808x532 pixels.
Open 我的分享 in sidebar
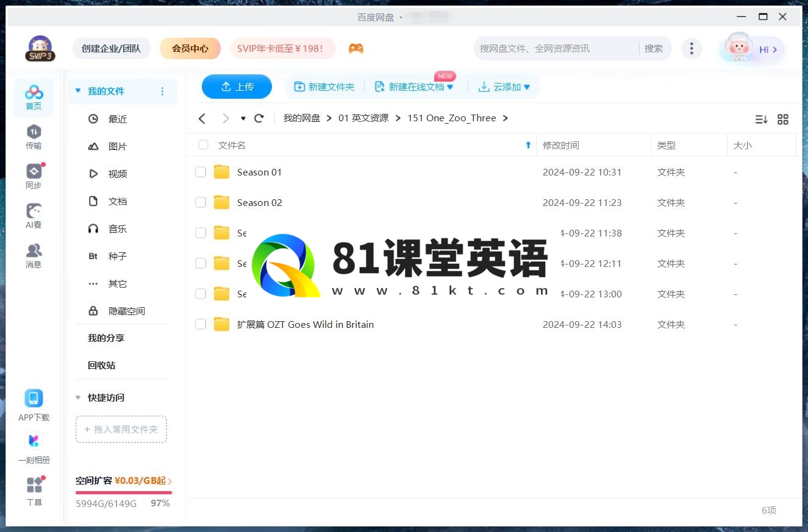(x=106, y=338)
